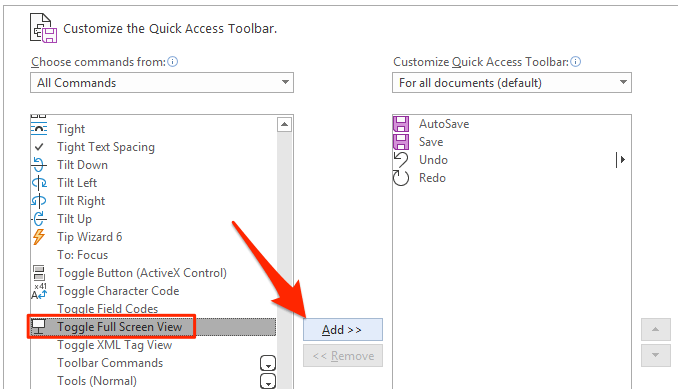The image size is (678, 389).
Task: Choose the Tip Wizard 6 lightning icon
Action: [x=39, y=237]
